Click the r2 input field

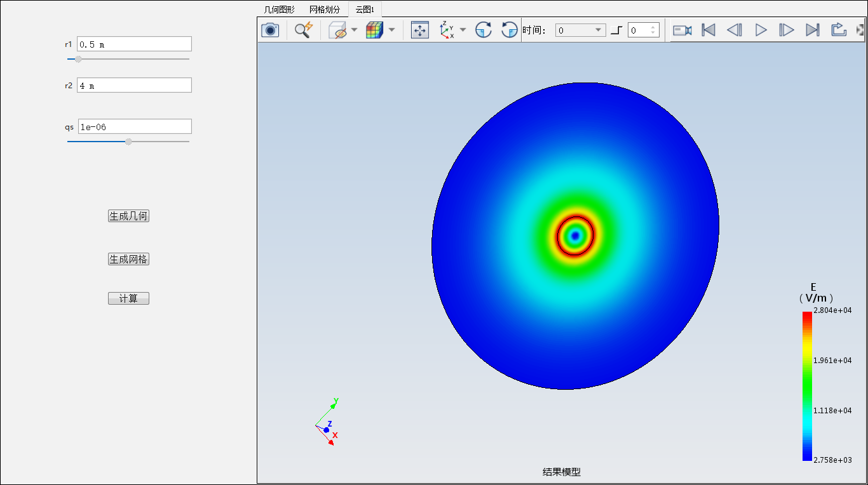(134, 85)
